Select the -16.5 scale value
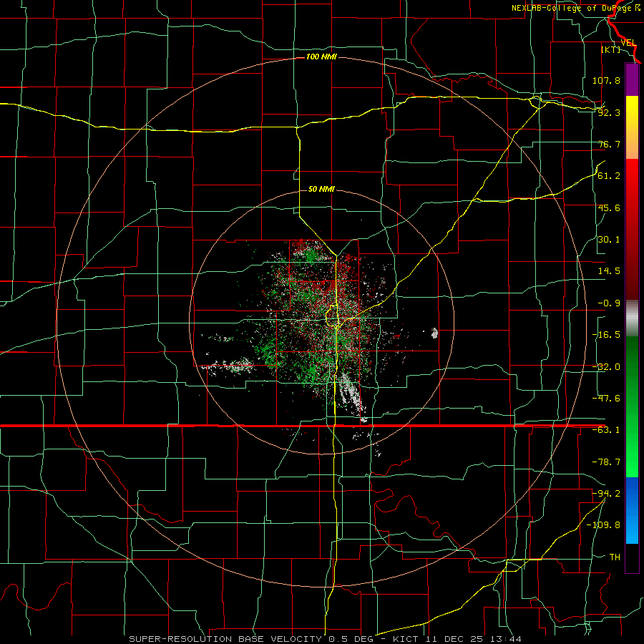644x644 pixels. coord(606,335)
